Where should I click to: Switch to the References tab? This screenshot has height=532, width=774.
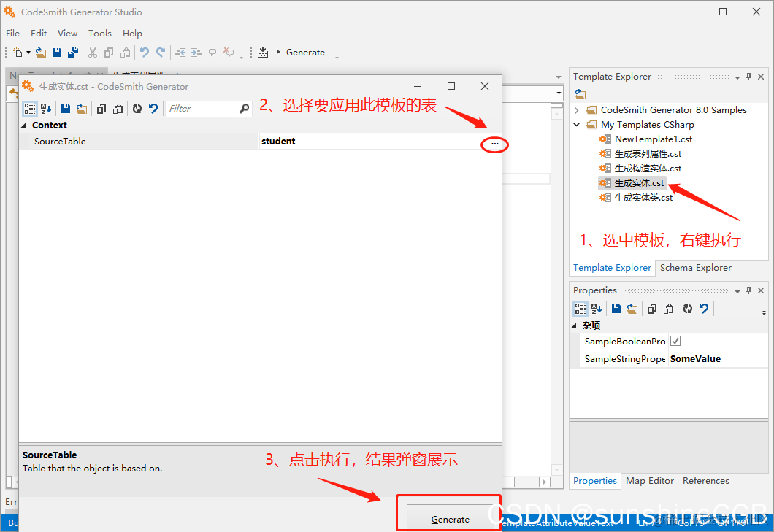[x=706, y=481]
